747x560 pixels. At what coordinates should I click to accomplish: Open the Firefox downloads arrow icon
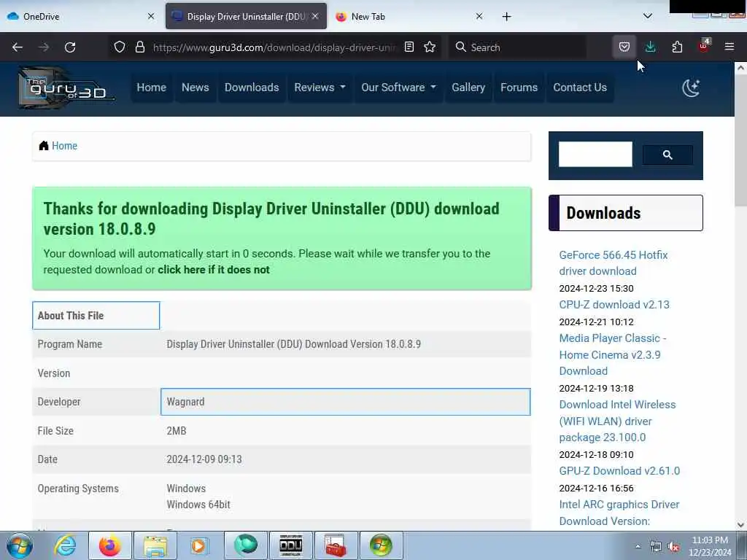coord(650,47)
